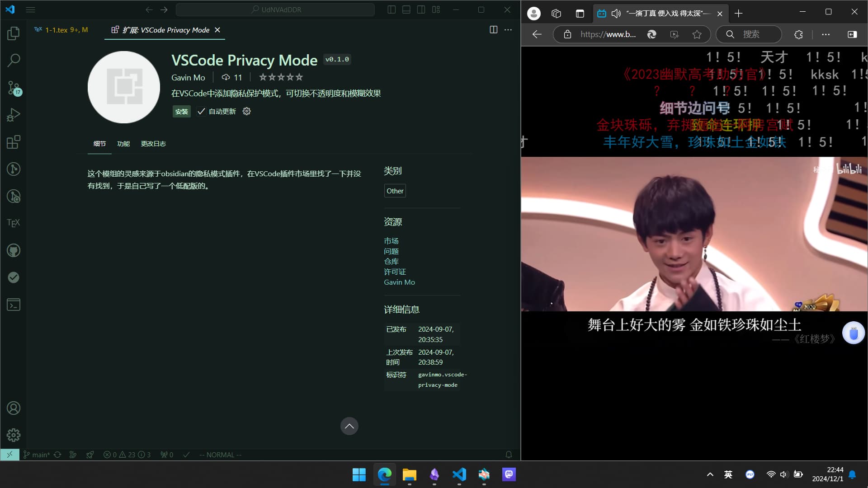
Task: Open Source Control with 17 changes badge
Action: [x=14, y=88]
